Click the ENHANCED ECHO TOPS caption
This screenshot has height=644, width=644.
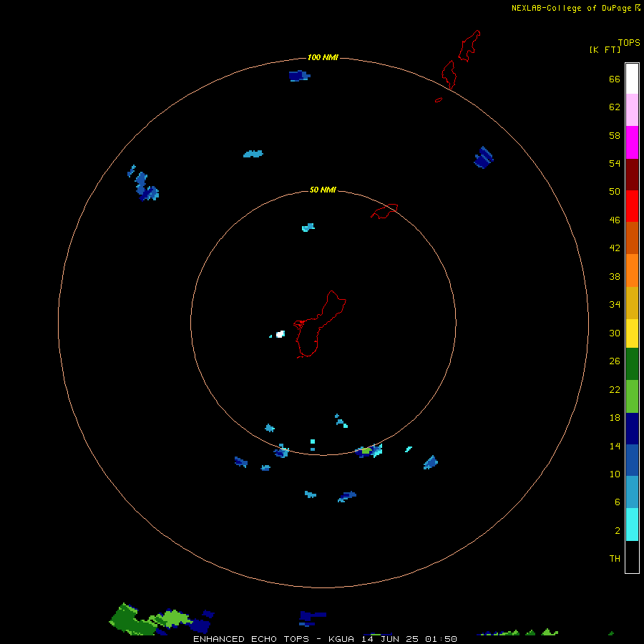[251, 639]
